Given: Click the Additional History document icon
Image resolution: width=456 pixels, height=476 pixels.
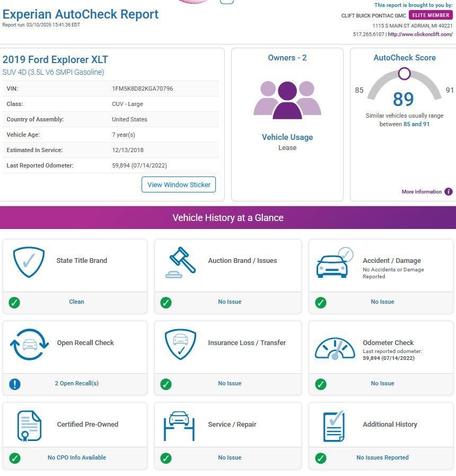Looking at the screenshot, I should 334,426.
